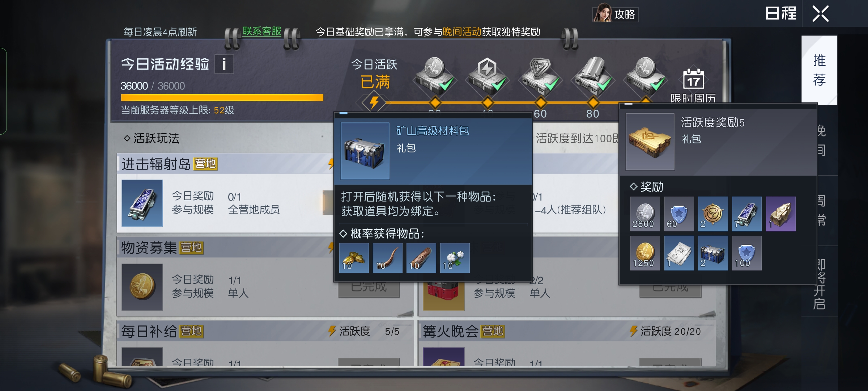Viewport: 868px width, 391px height.
Task: Select the 1250 gold coin reward
Action: point(645,253)
